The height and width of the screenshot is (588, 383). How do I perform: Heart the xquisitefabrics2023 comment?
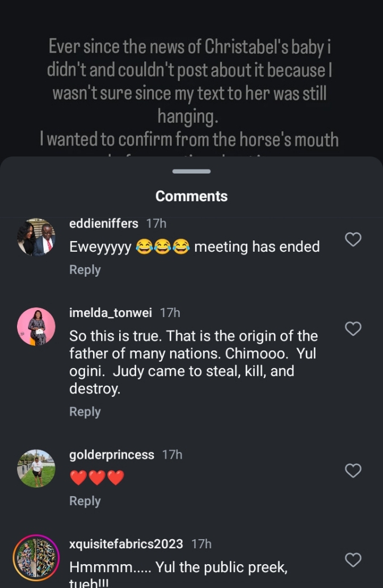pos(353,560)
